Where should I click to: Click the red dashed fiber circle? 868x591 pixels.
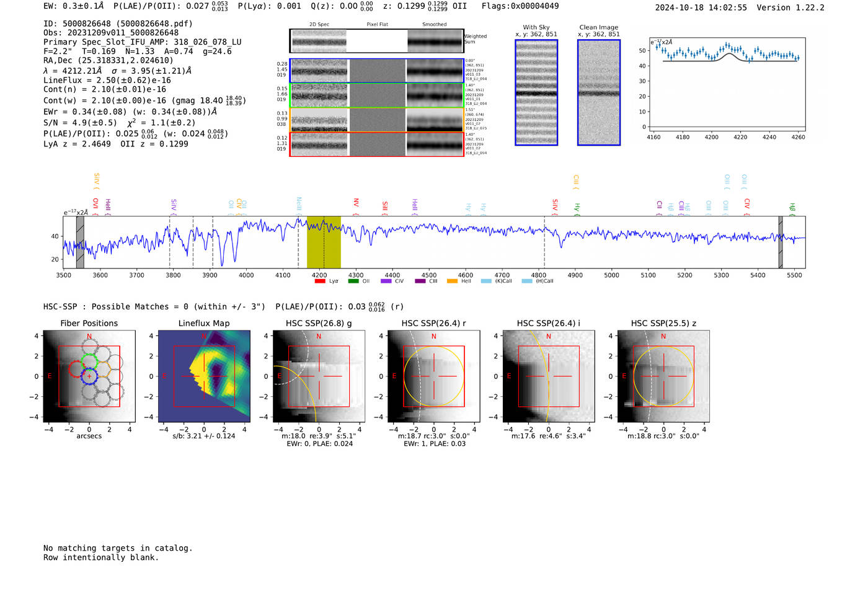click(77, 369)
